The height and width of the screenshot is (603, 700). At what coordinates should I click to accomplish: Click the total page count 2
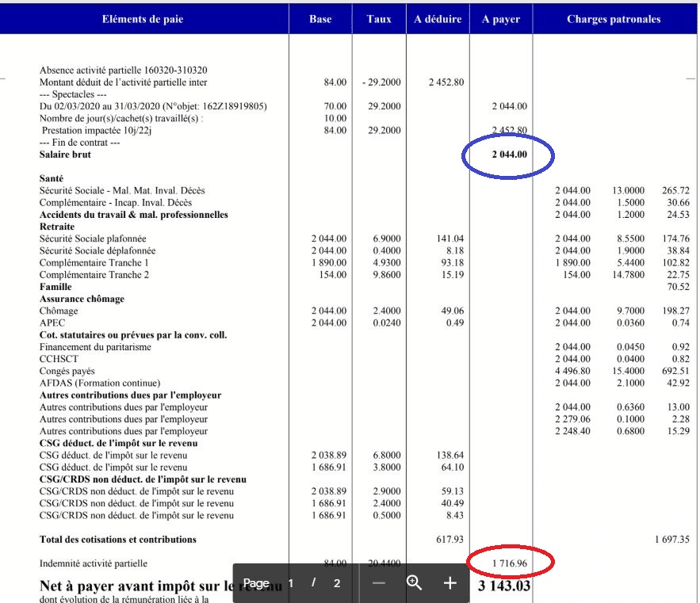click(337, 583)
